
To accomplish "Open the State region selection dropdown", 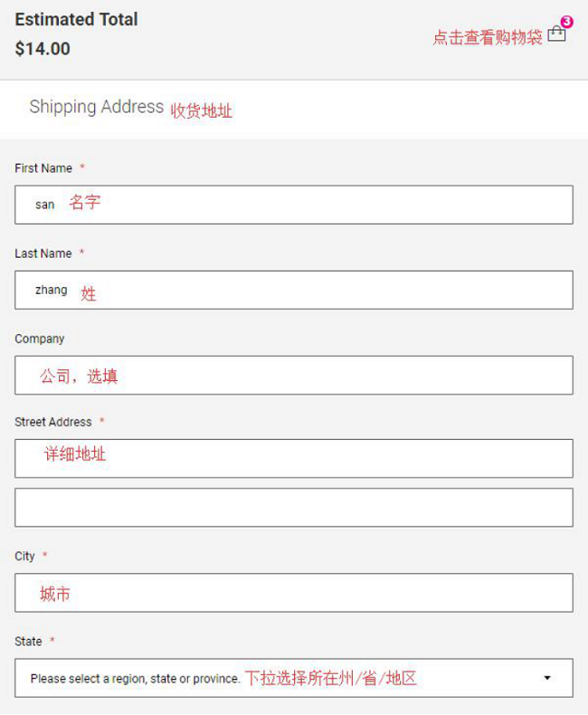I will pyautogui.click(x=293, y=678).
